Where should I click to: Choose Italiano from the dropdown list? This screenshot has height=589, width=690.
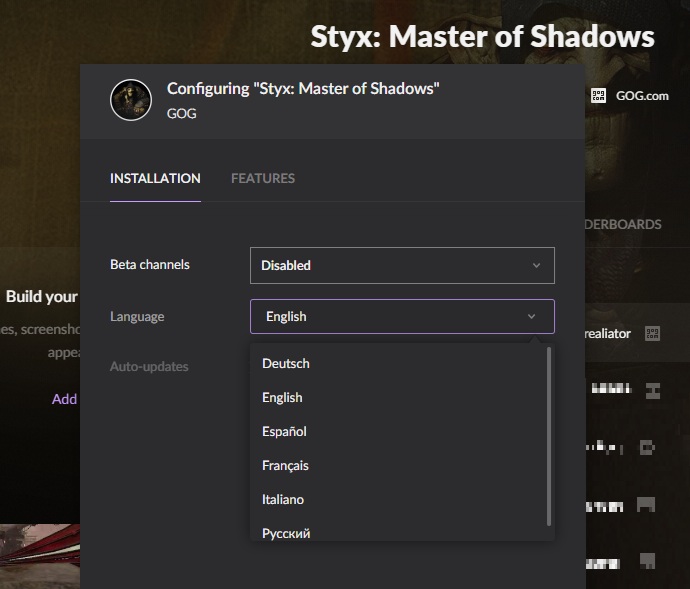point(283,500)
